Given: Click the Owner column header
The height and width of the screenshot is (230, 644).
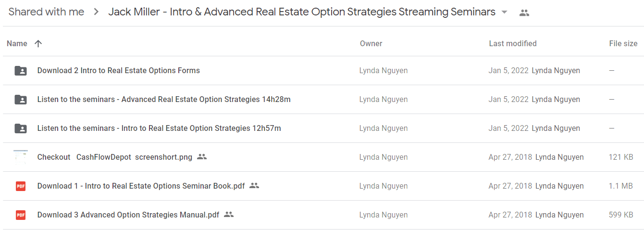Looking at the screenshot, I should coord(371,43).
